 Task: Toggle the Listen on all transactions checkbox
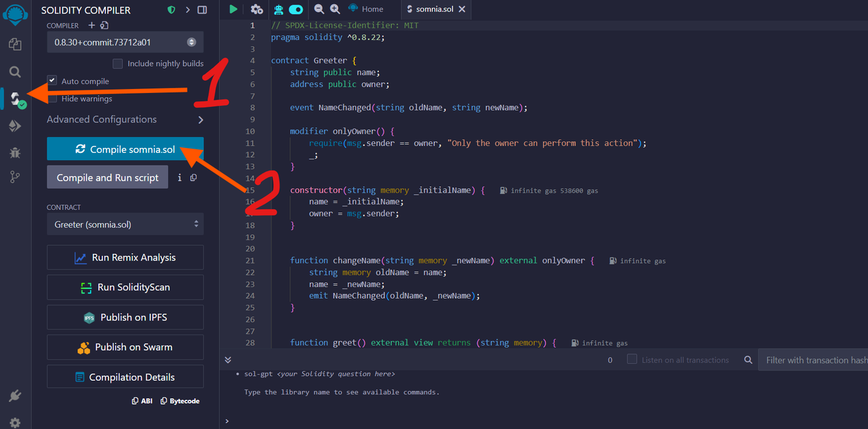click(632, 359)
